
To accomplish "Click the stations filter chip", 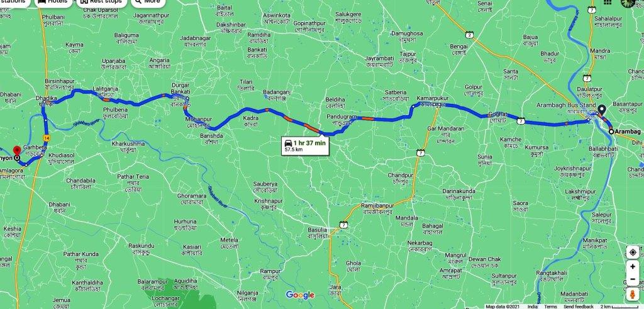I will click(14, 2).
